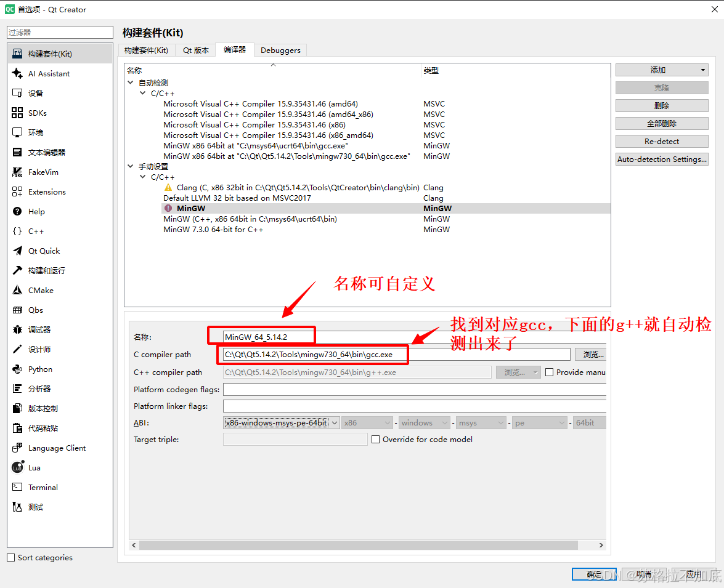
Task: Click 浏览 next to C compiler path
Action: click(592, 354)
